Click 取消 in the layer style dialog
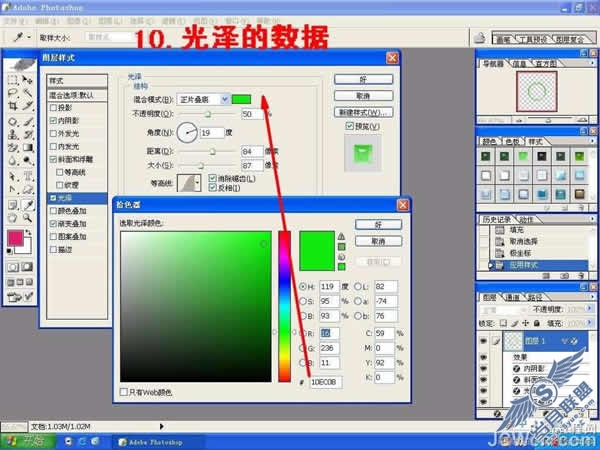This screenshot has width=600, height=450. [x=364, y=96]
